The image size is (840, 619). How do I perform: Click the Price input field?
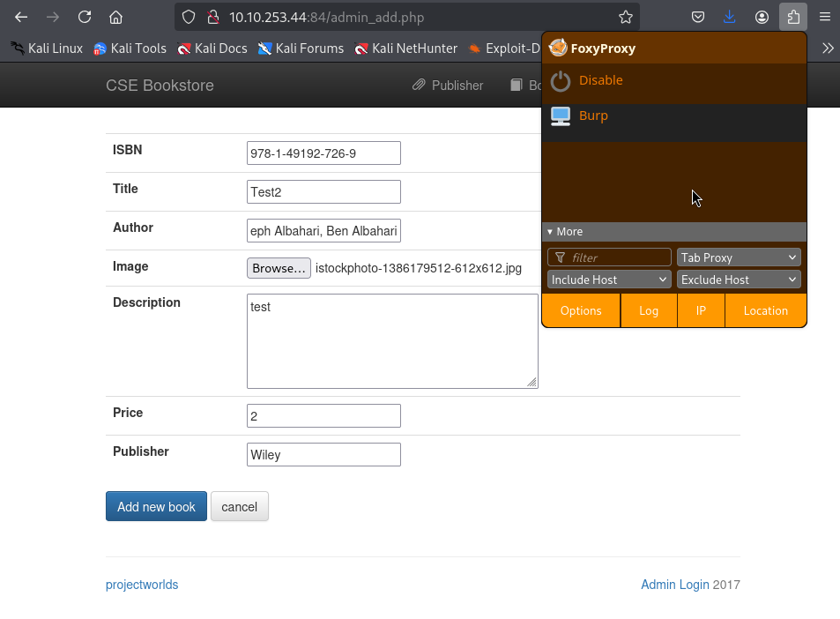(x=323, y=416)
